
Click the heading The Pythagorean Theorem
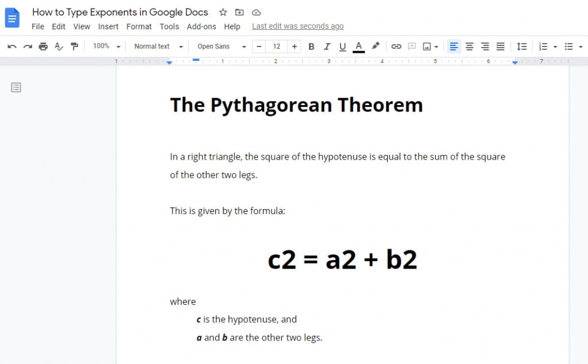click(296, 105)
